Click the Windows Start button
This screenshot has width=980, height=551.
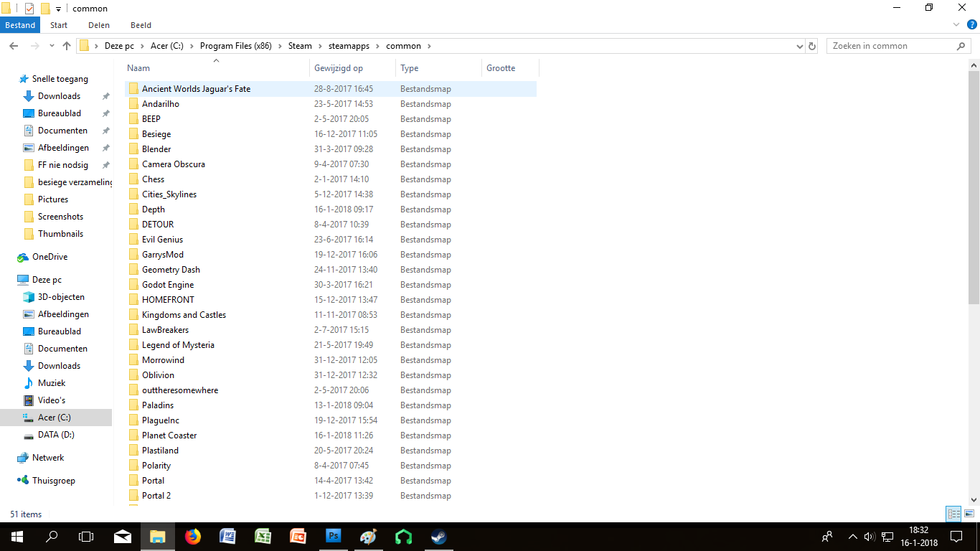(x=17, y=536)
